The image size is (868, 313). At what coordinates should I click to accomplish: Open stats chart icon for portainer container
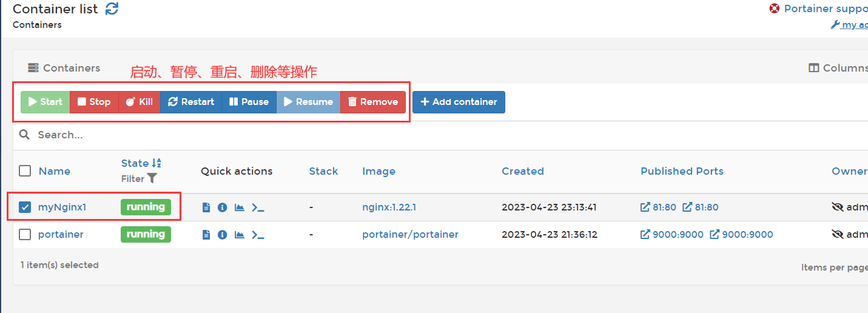click(240, 235)
